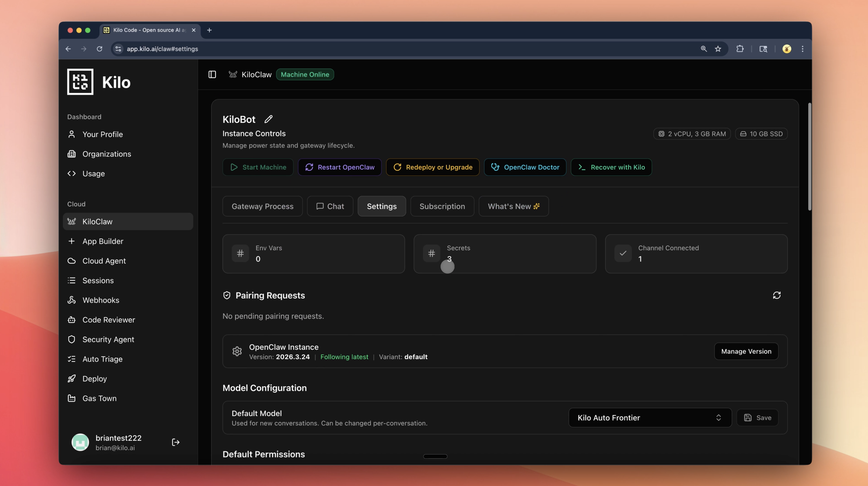
Task: Open the OpenClaw Instance gear icon
Action: [237, 351]
